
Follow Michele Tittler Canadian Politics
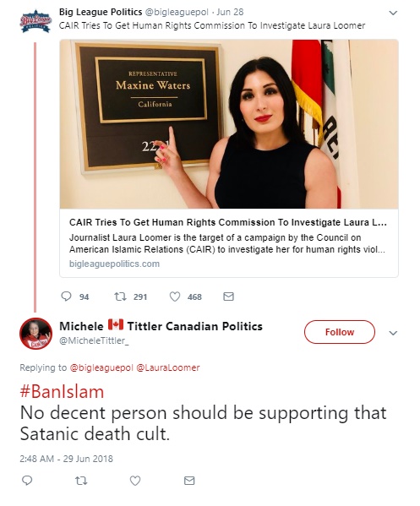[339, 332]
